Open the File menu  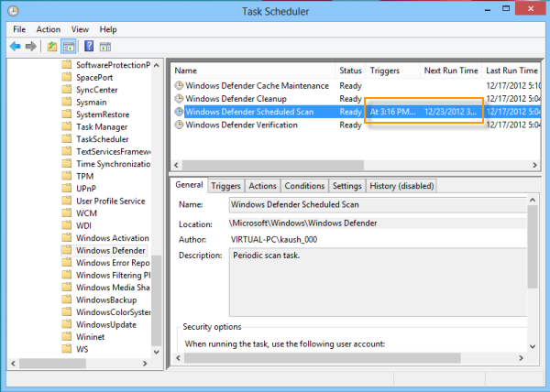coord(19,29)
